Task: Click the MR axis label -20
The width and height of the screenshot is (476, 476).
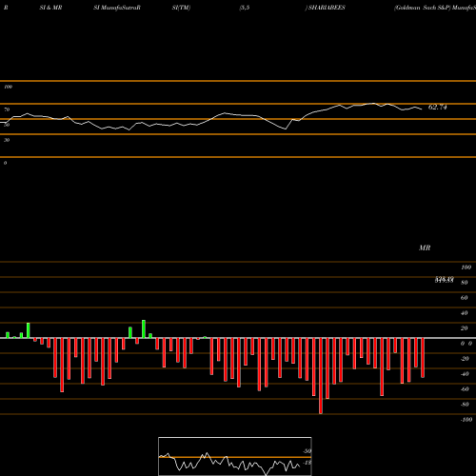Action: coord(465,359)
